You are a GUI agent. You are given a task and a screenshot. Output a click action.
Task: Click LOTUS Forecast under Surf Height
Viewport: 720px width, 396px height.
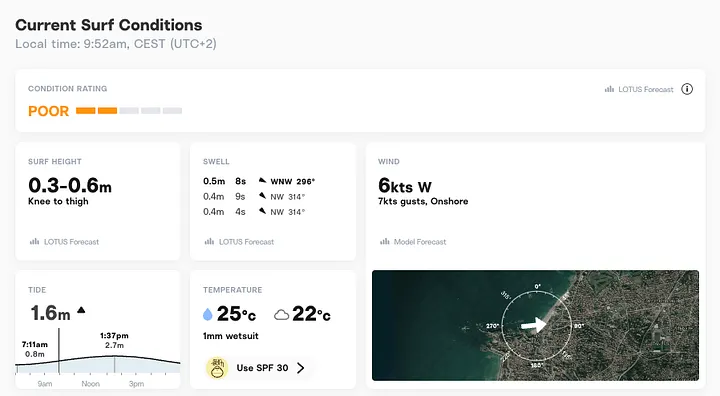(x=71, y=242)
